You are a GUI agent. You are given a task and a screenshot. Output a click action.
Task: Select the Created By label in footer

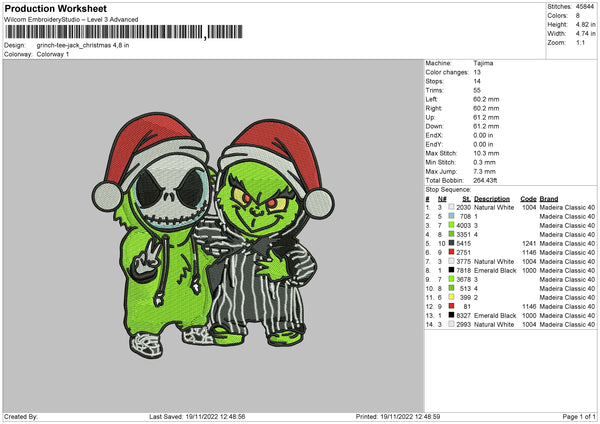click(x=21, y=417)
